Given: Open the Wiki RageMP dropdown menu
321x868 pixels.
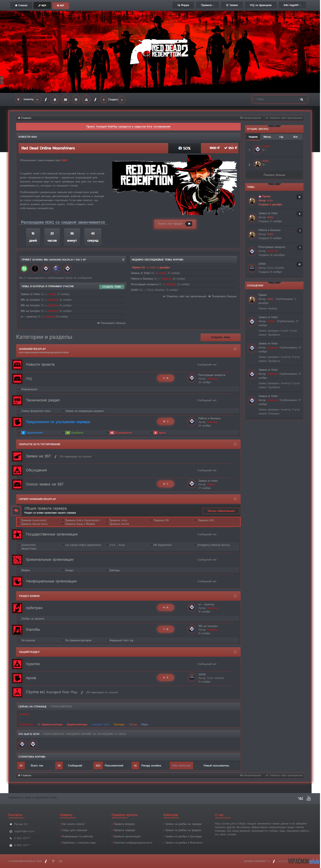Looking at the screenshot, I should tap(293, 5).
